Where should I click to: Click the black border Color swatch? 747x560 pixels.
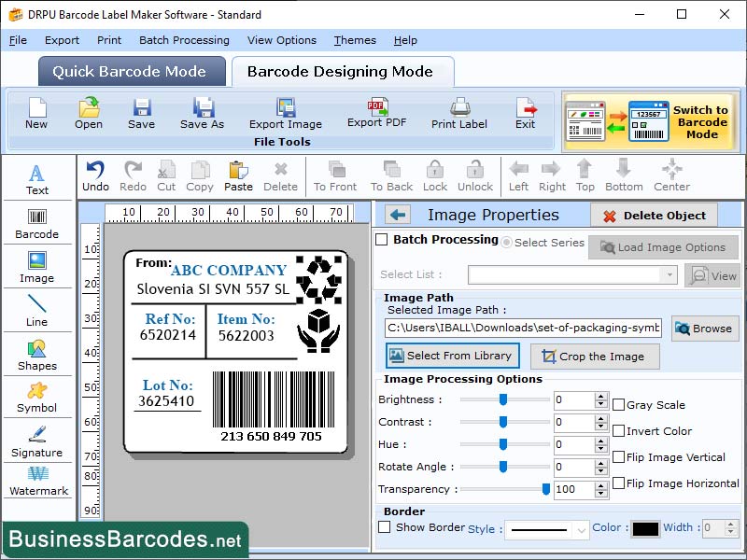pyautogui.click(x=645, y=529)
